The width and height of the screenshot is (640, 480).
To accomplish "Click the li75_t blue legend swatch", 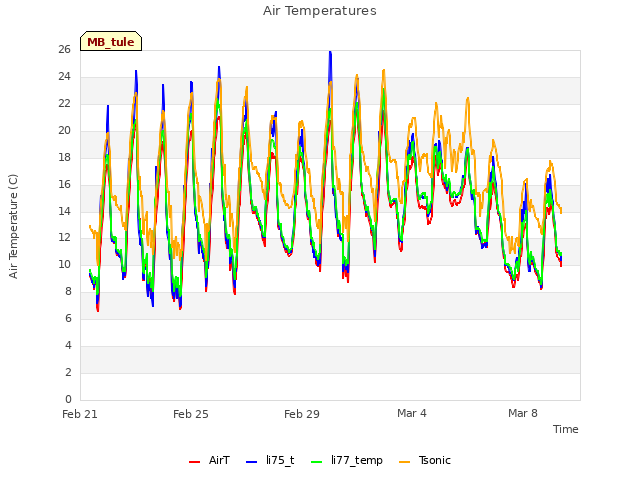I will (251, 462).
